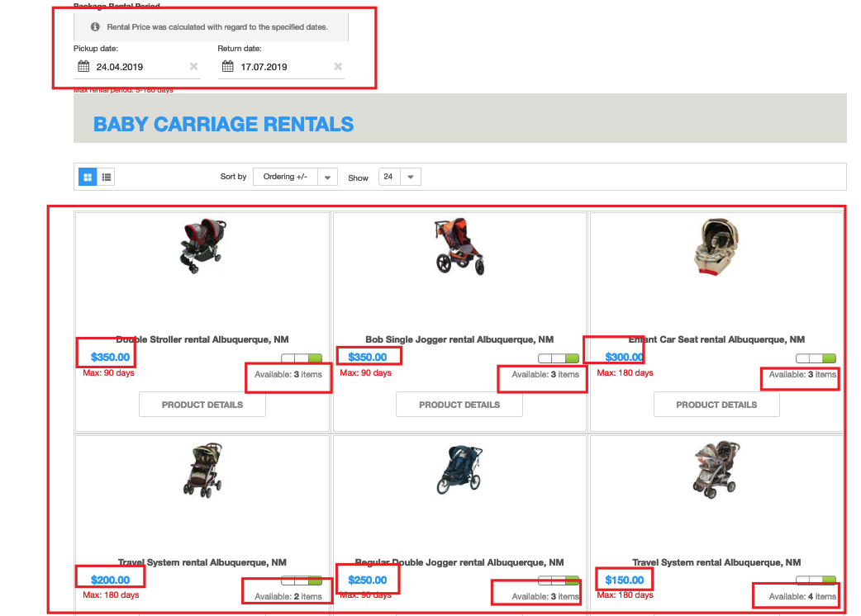Screen dimensions: 861x616
Task: Open the Sort by Ordering dropdown
Action: click(x=295, y=177)
